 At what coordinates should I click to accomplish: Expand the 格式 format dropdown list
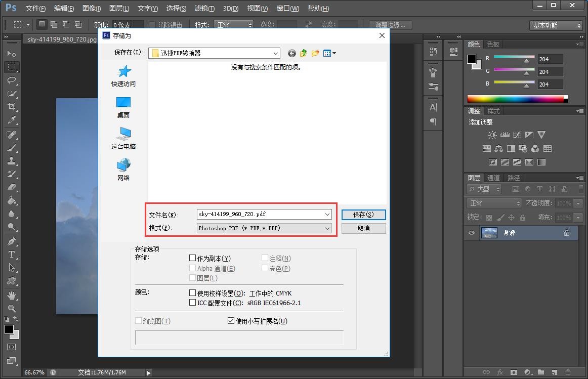[327, 228]
